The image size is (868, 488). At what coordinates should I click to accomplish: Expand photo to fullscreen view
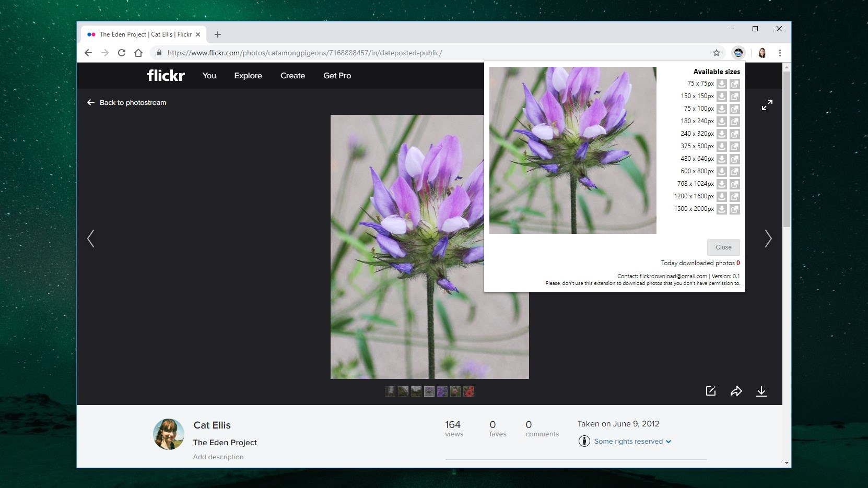[767, 105]
